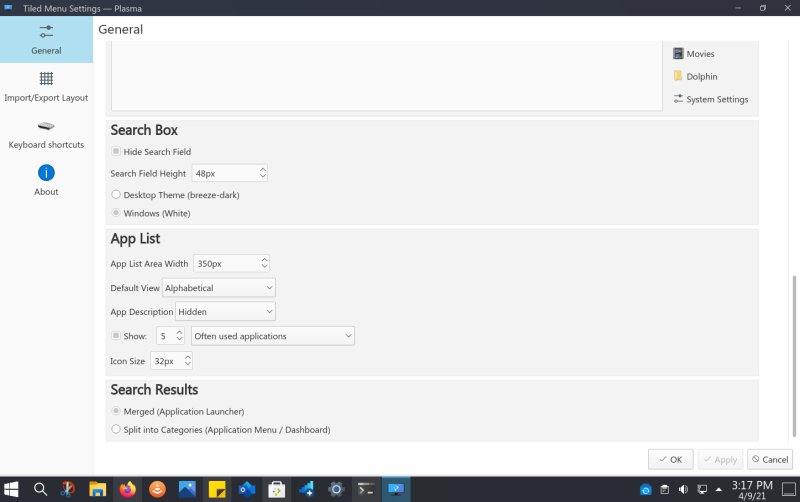Screen dimensions: 800x502
Task: Click the blue updates tray icon
Action: click(x=645, y=490)
